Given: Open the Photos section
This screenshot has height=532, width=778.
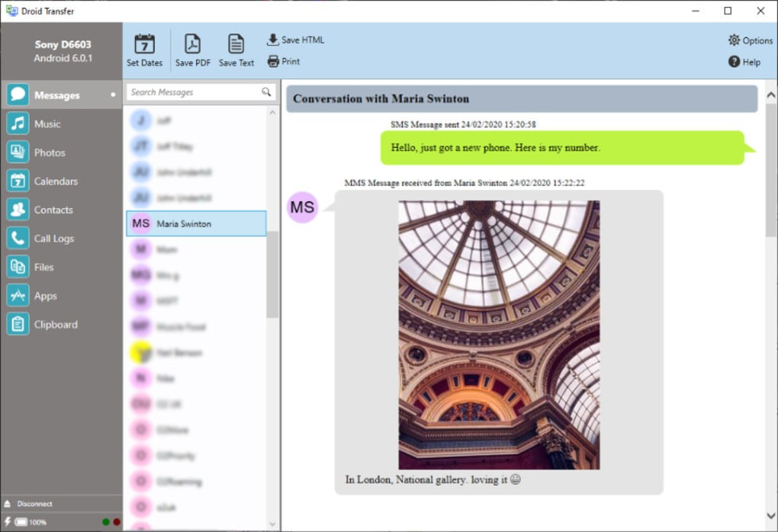Looking at the screenshot, I should (x=18, y=152).
